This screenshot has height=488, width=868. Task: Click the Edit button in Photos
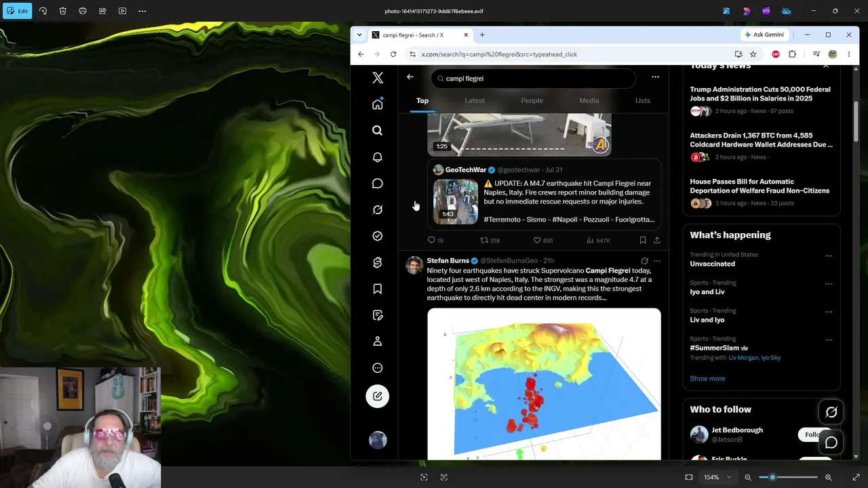[17, 11]
